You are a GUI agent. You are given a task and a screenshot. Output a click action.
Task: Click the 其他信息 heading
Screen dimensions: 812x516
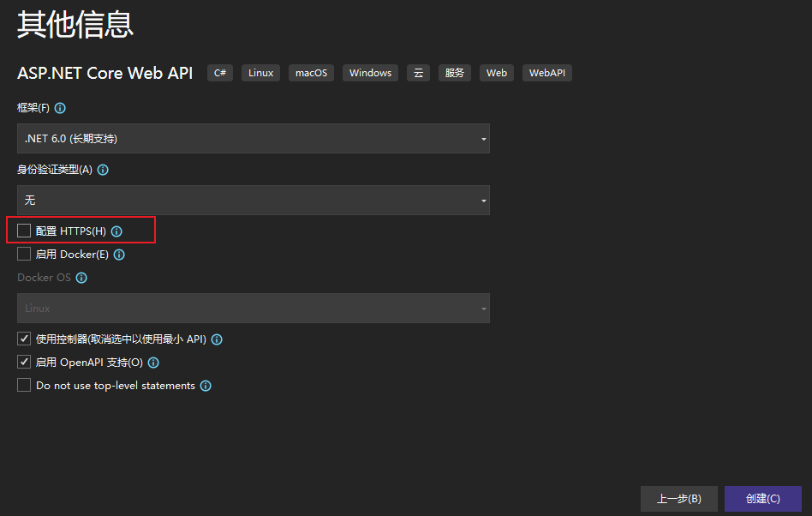click(x=75, y=24)
